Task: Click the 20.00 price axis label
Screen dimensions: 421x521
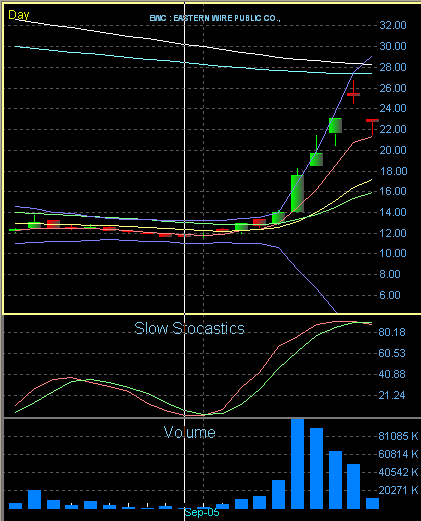Action: pos(393,150)
